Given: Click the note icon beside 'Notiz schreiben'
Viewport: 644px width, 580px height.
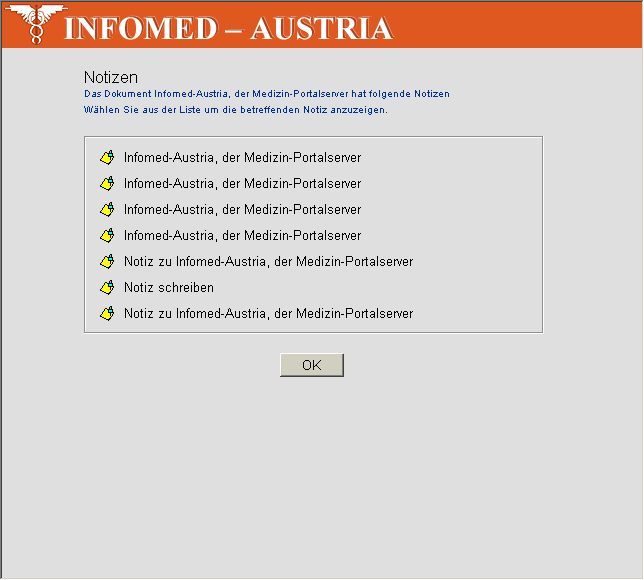Looking at the screenshot, I should [107, 288].
